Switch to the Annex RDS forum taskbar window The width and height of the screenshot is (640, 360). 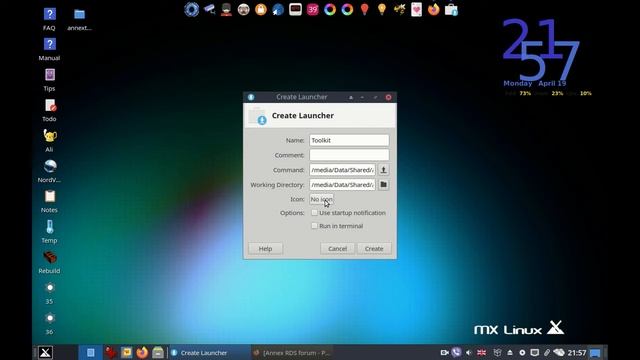292,352
